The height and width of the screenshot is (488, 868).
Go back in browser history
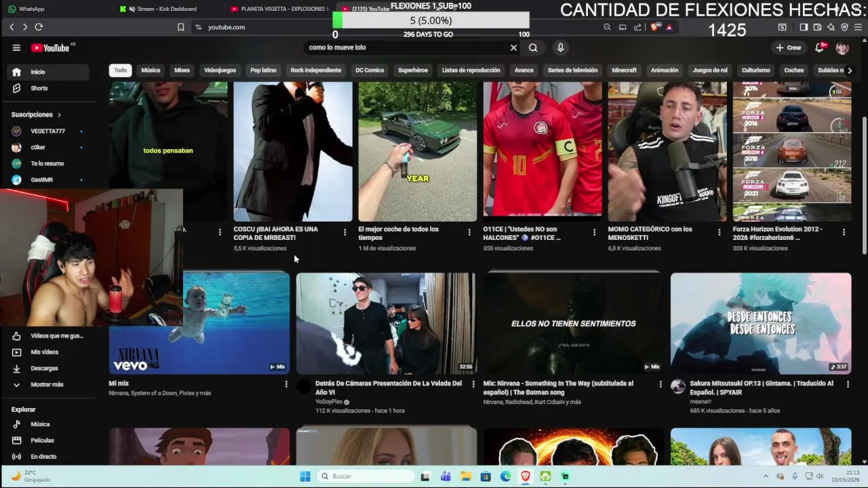(12, 27)
